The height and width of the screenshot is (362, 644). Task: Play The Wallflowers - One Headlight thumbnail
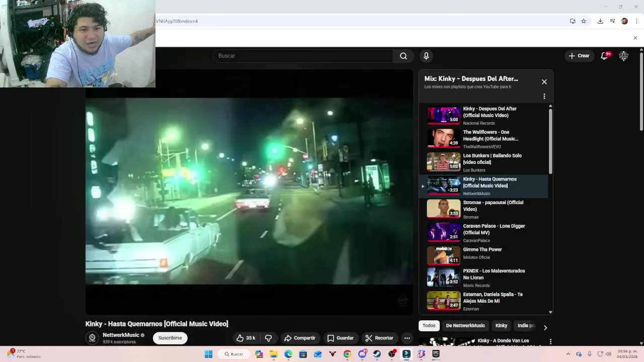pyautogui.click(x=444, y=138)
